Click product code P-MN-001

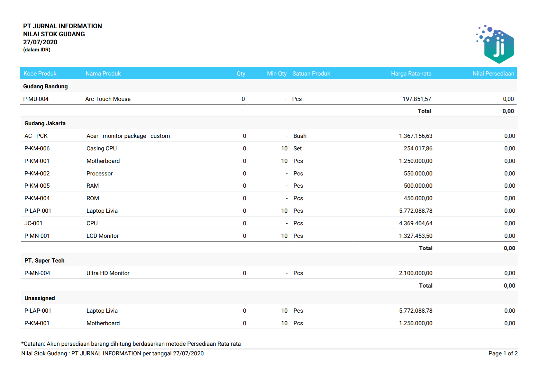(37, 236)
